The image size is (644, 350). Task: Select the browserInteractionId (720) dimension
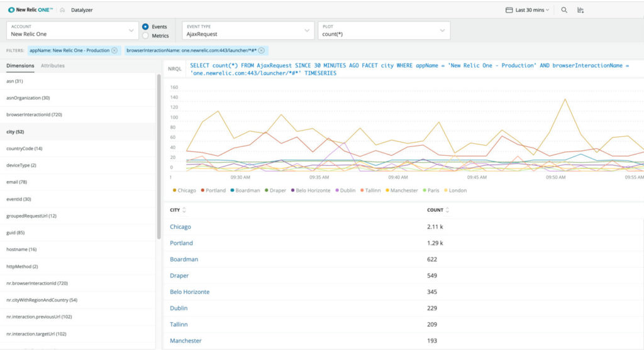[78, 115]
